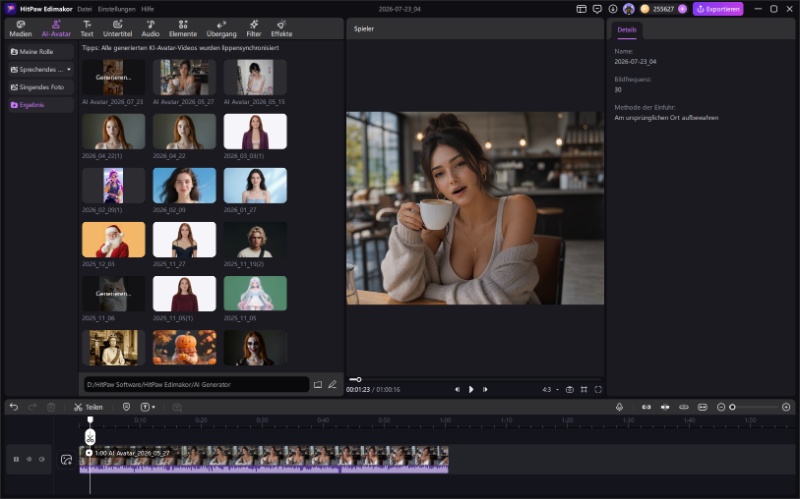Viewport: 800px width, 499px height.
Task: Select the Santa thumbnail 2025_12_03
Action: point(113,239)
